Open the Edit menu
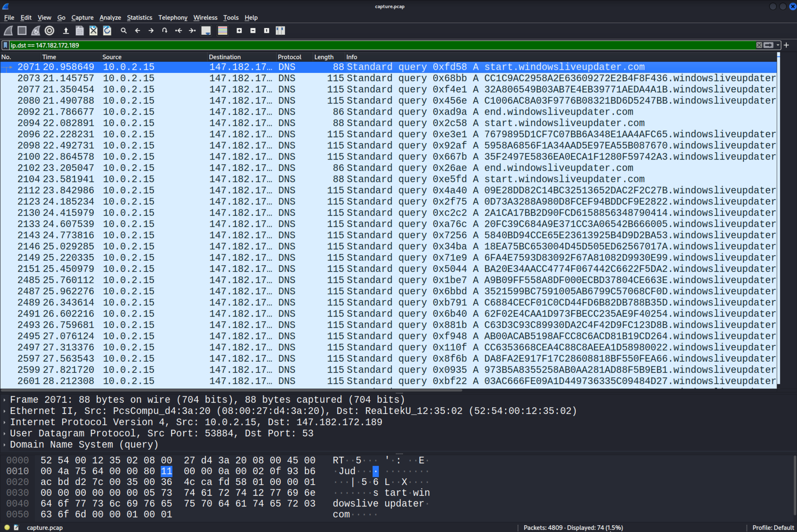This screenshot has width=797, height=532. [x=26, y=18]
